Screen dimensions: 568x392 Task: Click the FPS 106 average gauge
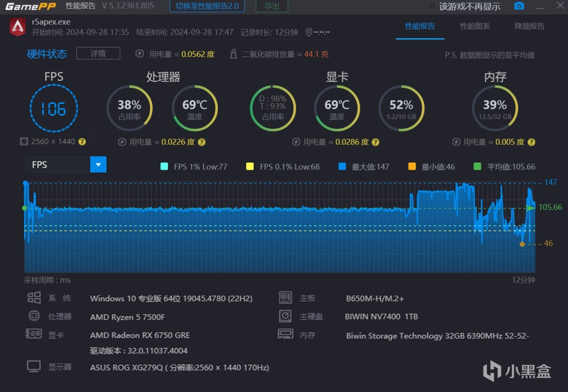point(54,109)
